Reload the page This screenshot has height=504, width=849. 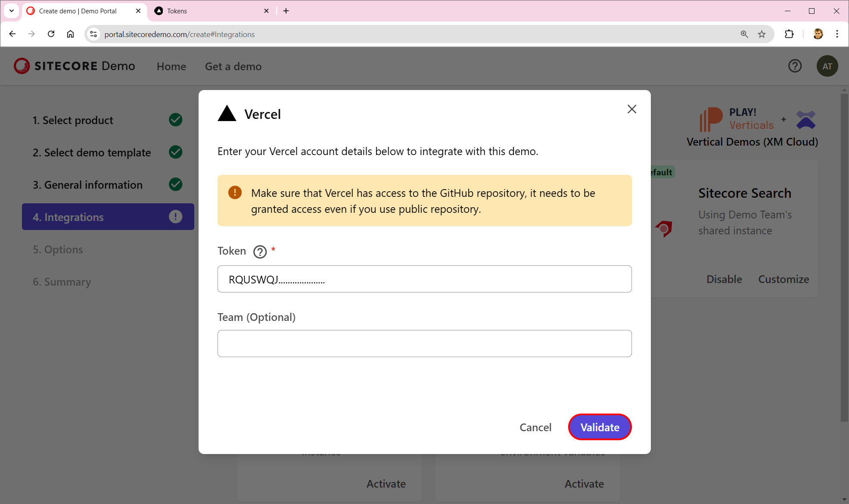tap(51, 34)
